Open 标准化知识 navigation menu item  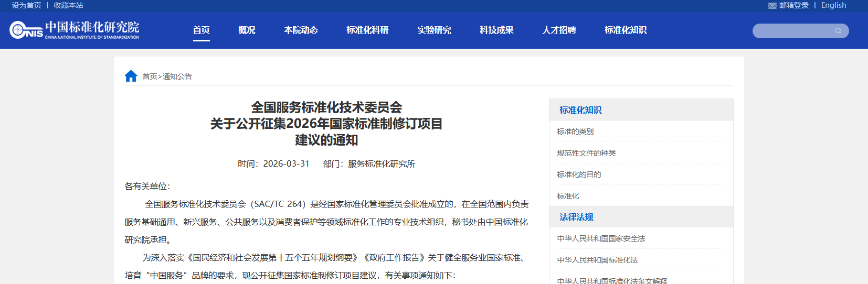click(x=626, y=30)
